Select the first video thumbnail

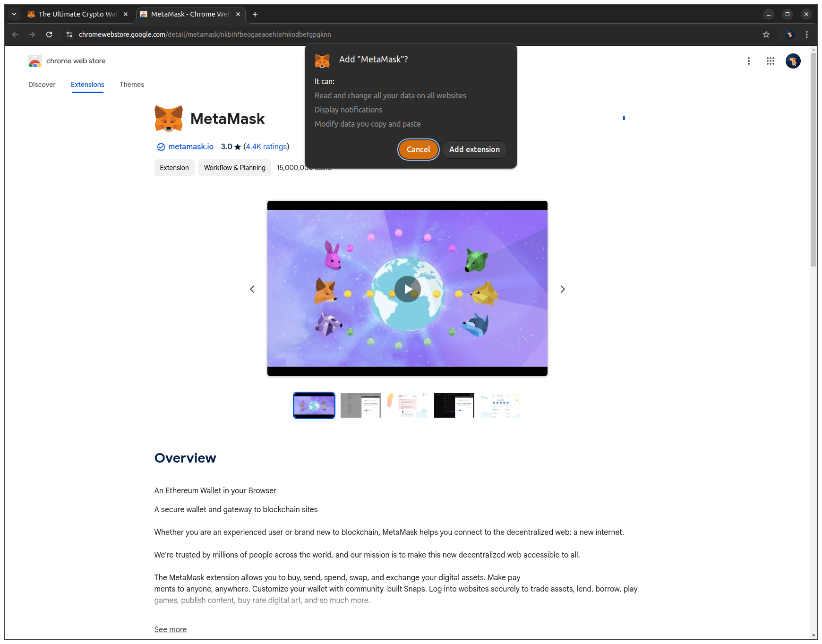tap(314, 405)
